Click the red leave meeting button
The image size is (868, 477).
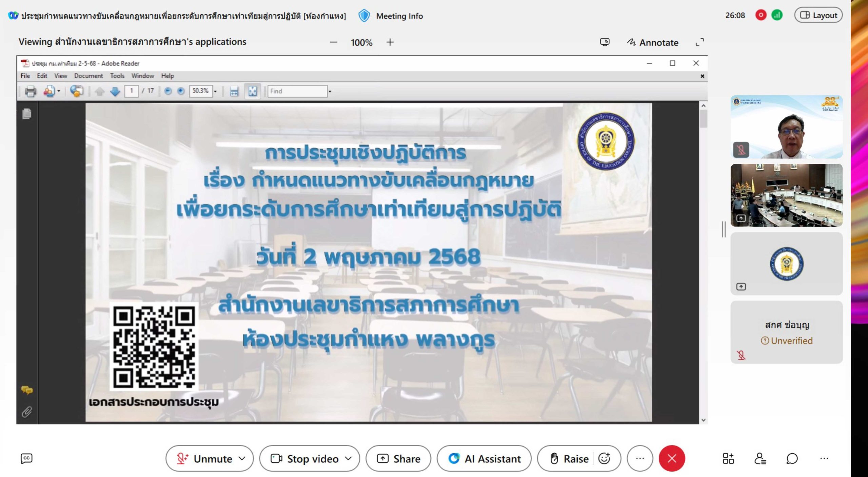click(672, 458)
